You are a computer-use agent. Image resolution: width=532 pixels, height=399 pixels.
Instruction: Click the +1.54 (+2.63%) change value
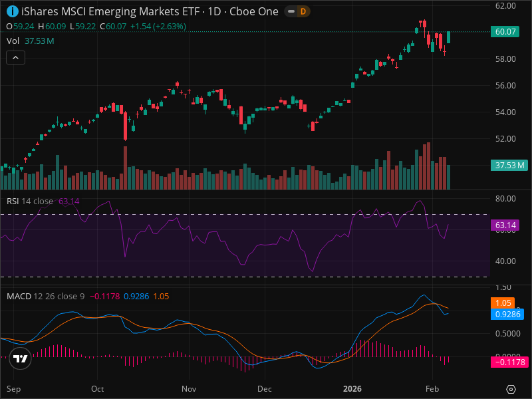[x=158, y=27]
